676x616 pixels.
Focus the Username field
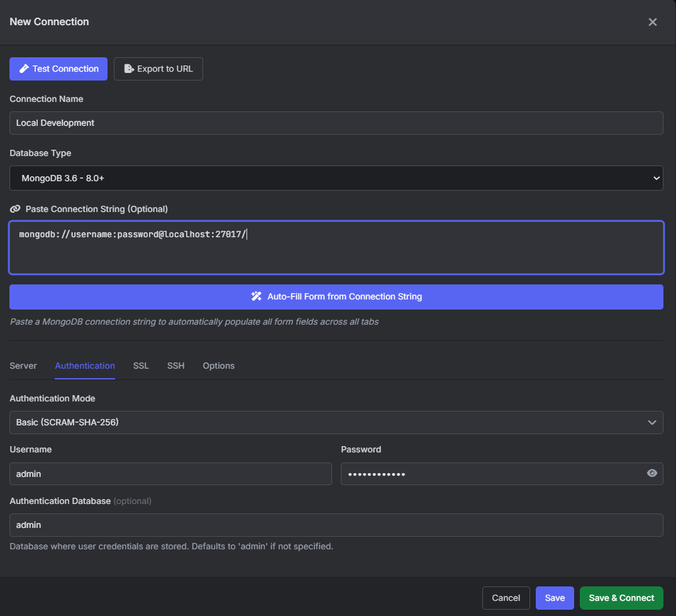170,474
